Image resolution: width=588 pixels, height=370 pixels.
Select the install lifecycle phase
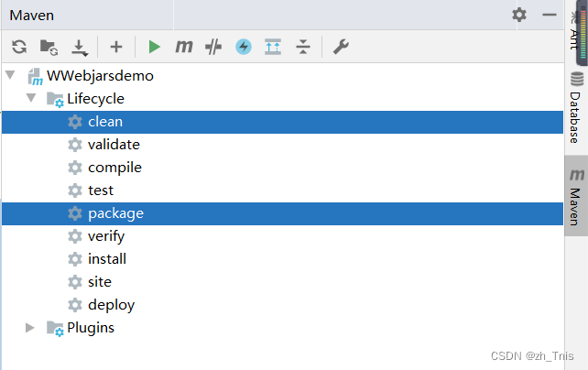coord(282,259)
